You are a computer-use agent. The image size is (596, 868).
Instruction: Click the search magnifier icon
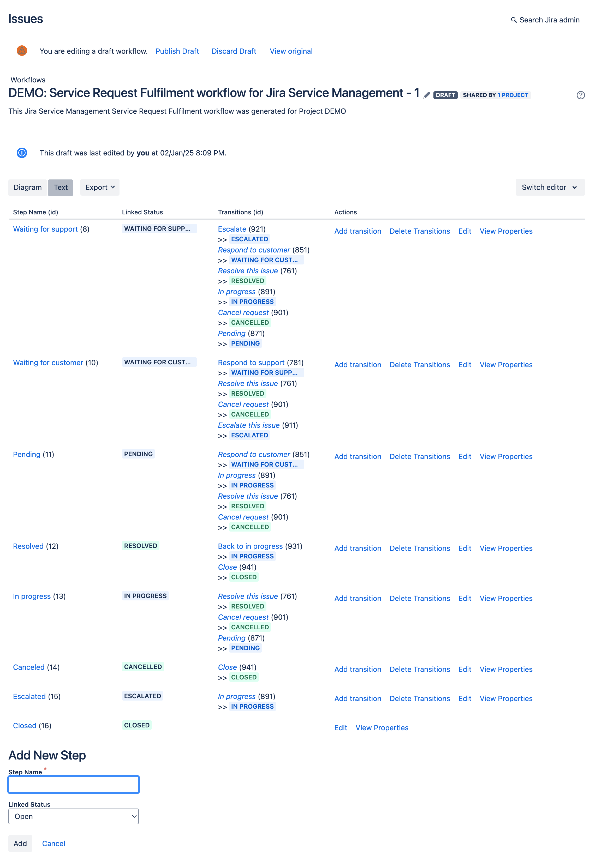pos(514,20)
